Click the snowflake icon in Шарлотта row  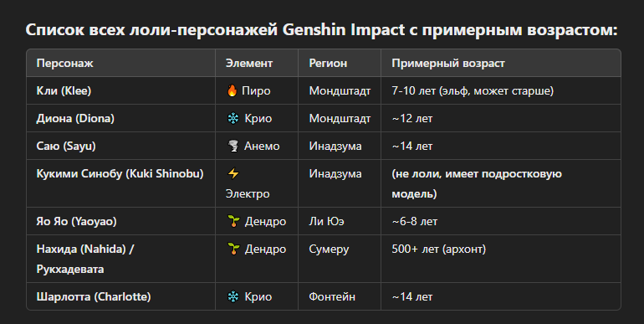[x=233, y=296]
